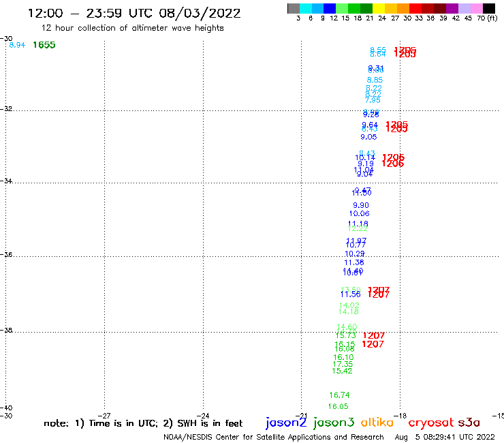Click the '11.56' wave height value
The width and height of the screenshot is (504, 443).
pyautogui.click(x=350, y=294)
